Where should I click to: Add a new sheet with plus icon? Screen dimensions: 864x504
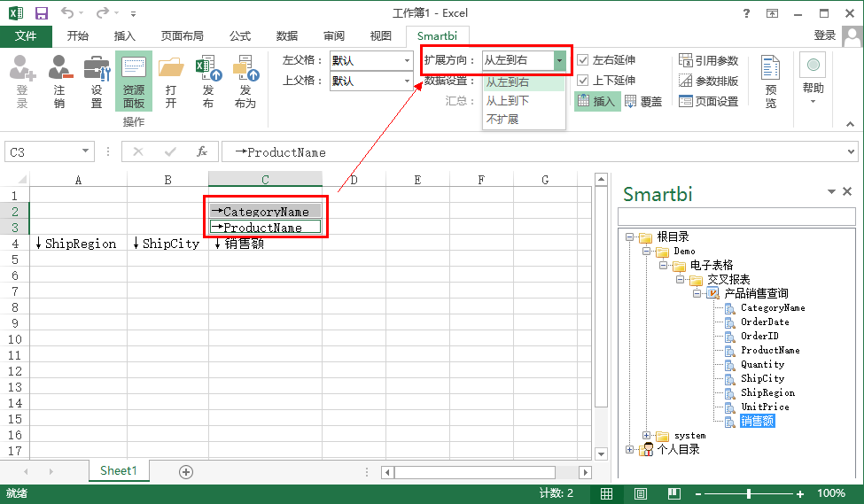pos(186,472)
